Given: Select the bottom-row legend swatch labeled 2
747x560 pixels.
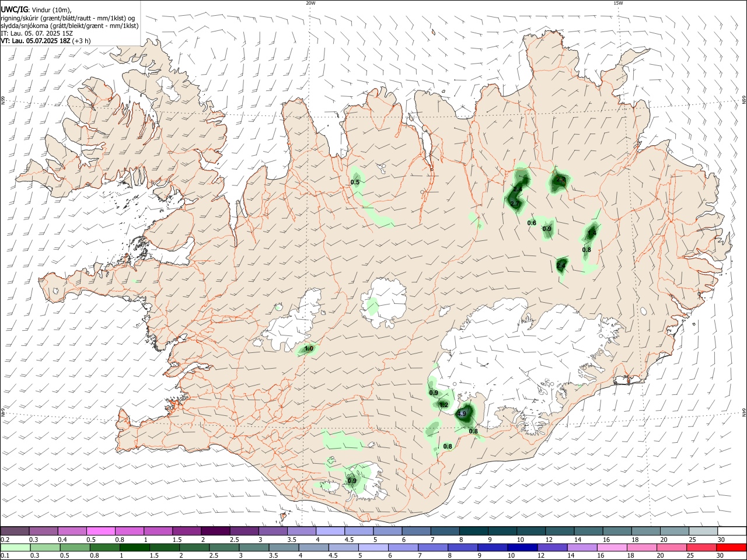Looking at the screenshot, I should 194,548.
